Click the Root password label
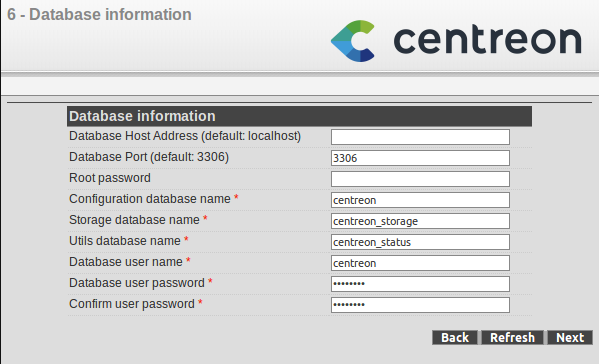Viewport: 599px width, 364px height. point(110,178)
